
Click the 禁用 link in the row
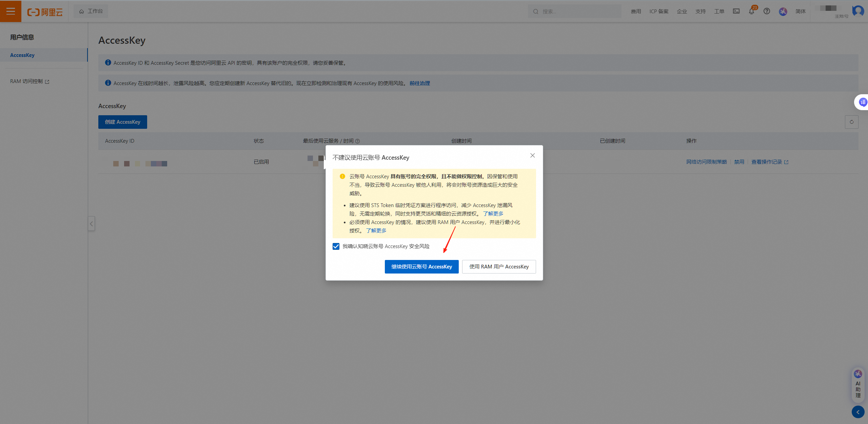[739, 162]
